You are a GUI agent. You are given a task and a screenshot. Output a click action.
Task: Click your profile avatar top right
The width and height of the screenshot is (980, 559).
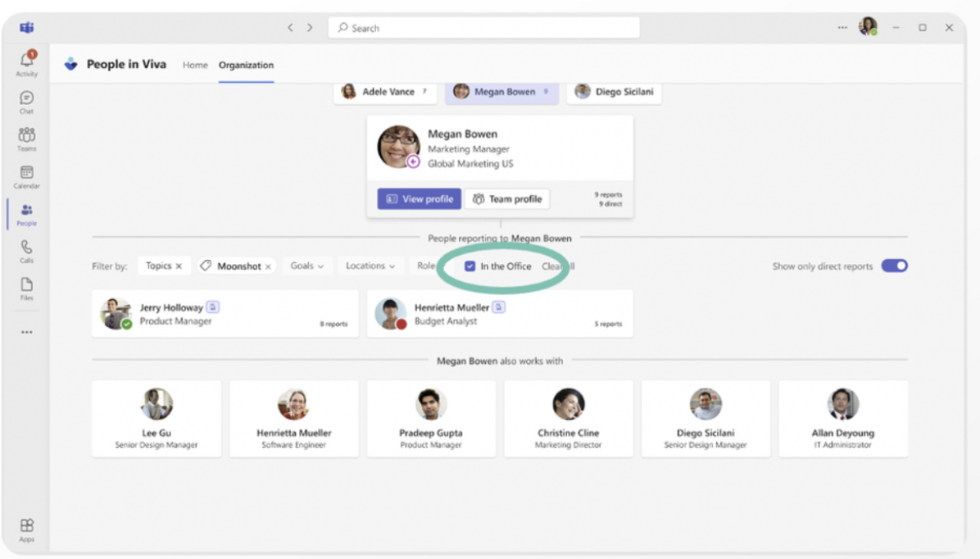(867, 27)
